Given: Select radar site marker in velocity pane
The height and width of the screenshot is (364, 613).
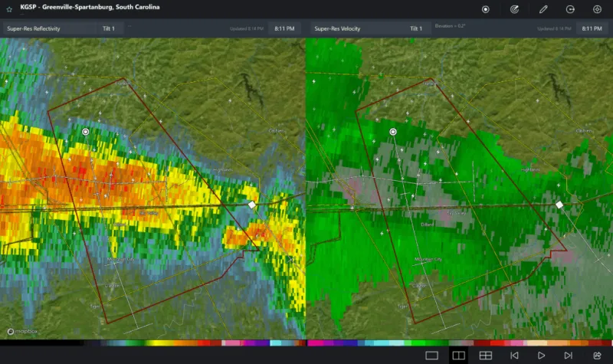Looking at the screenshot, I should click(x=393, y=132).
